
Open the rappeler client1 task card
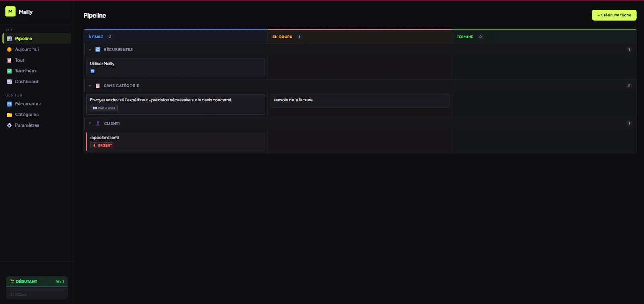click(x=175, y=142)
